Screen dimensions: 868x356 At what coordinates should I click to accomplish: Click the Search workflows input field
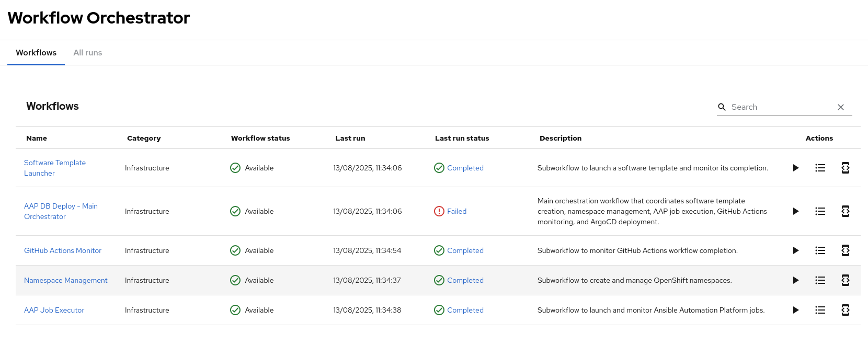[x=779, y=107]
